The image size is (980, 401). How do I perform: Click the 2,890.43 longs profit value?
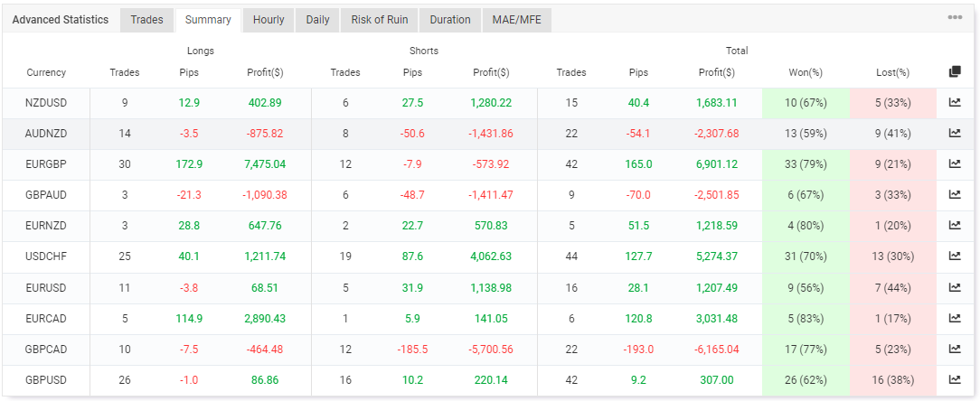pos(265,318)
